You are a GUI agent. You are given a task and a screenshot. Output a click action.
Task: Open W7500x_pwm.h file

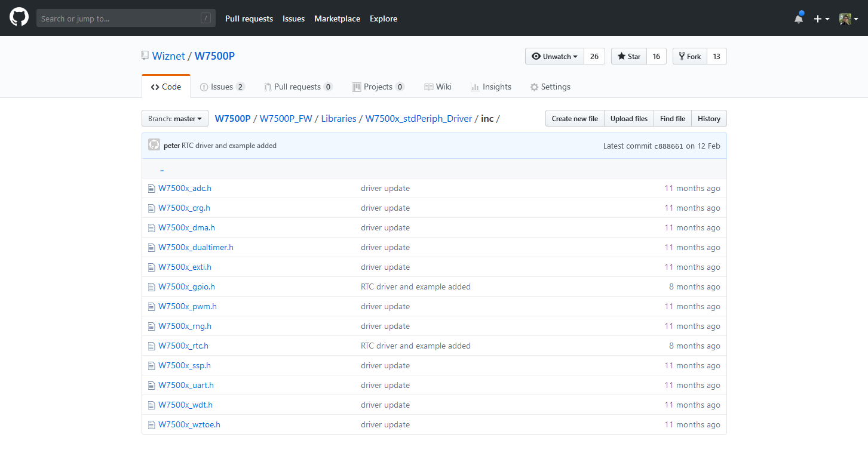[188, 307]
